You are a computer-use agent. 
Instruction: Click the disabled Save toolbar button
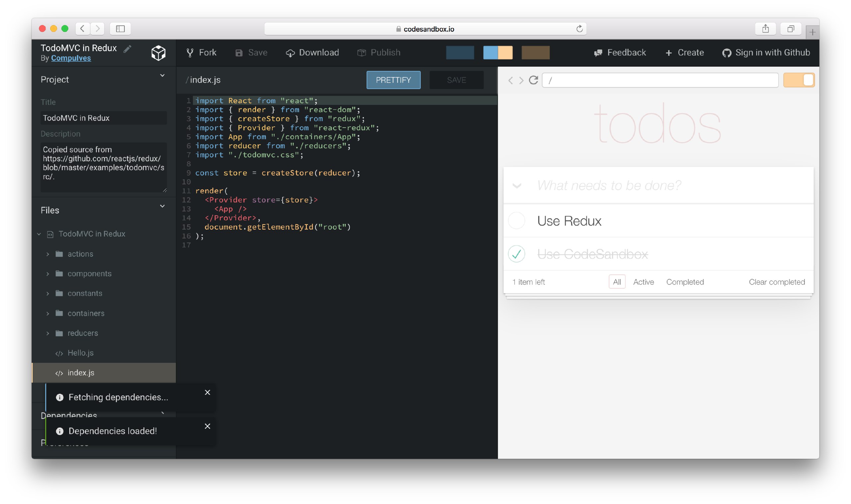[x=251, y=52]
